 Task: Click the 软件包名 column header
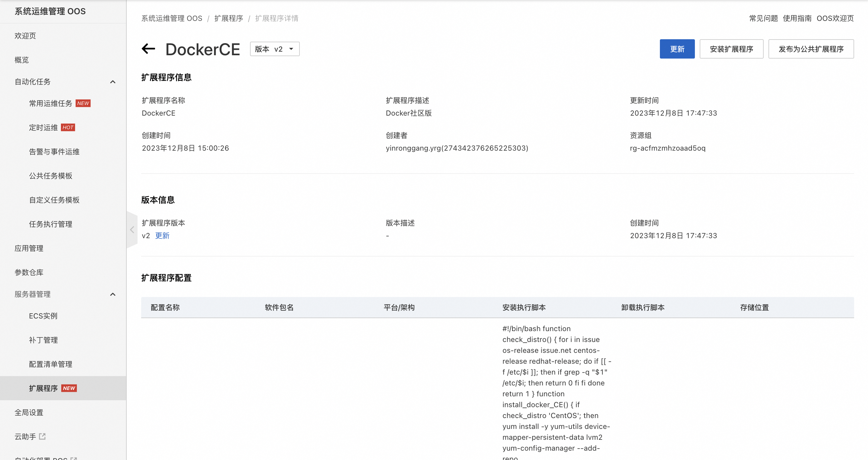(x=279, y=308)
